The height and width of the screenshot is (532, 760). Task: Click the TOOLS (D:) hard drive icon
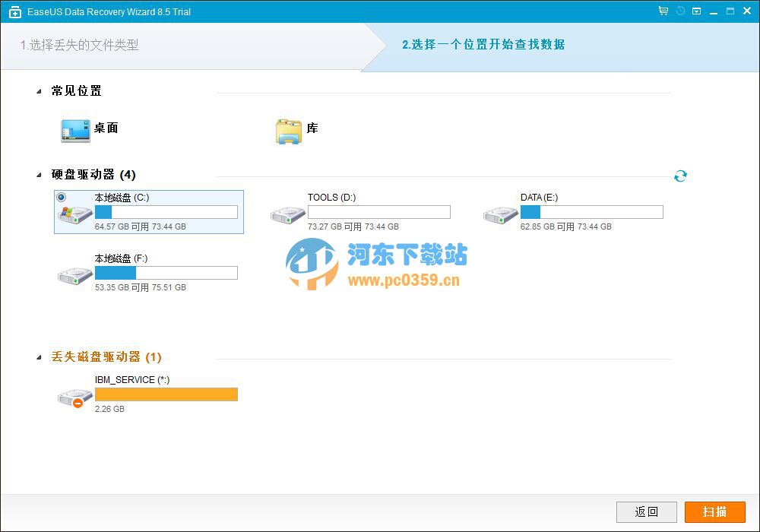[287, 215]
